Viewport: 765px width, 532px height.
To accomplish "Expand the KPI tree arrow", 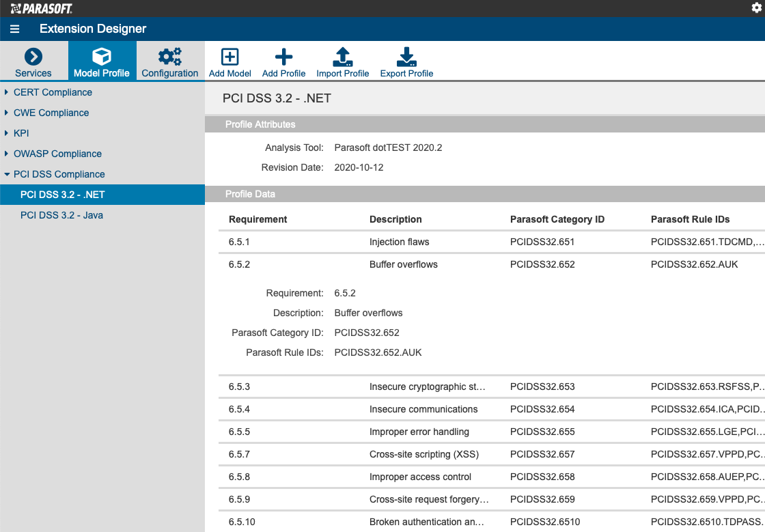I will point(6,133).
